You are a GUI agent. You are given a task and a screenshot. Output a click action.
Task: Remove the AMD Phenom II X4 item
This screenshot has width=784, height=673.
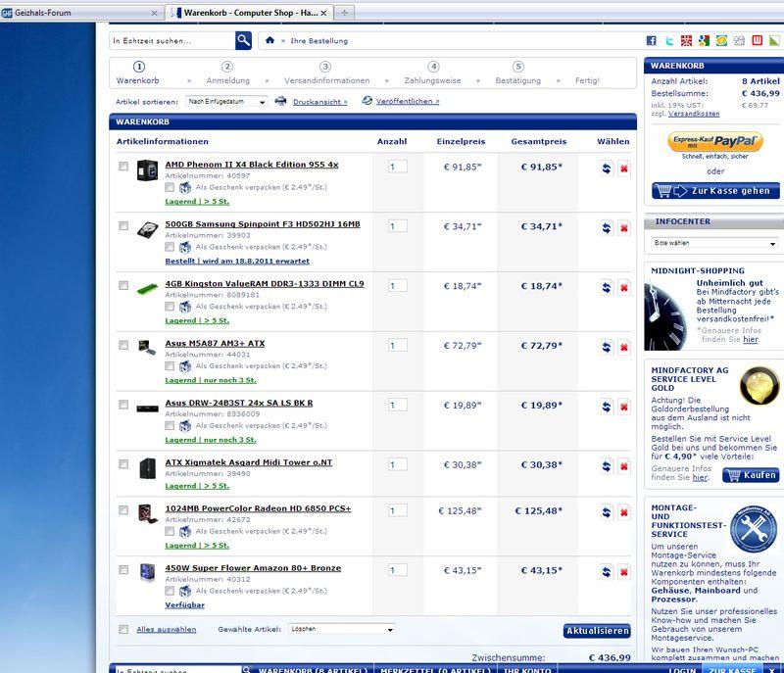(624, 168)
